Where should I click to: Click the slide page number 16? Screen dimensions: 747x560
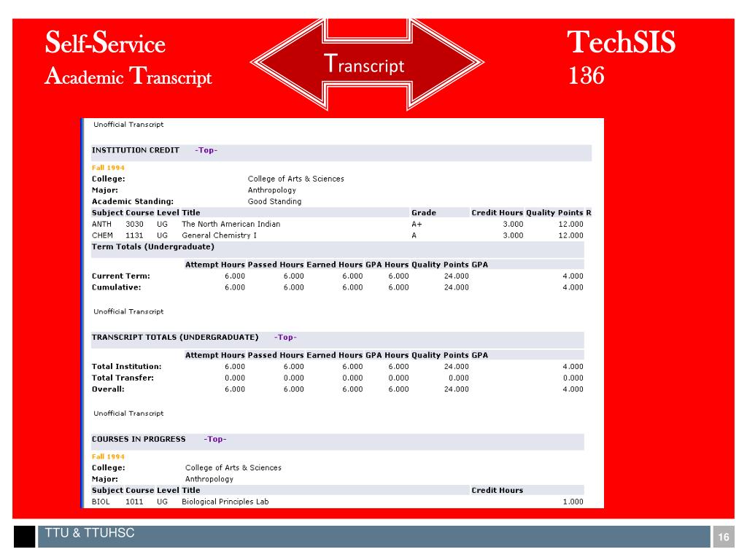click(x=724, y=537)
